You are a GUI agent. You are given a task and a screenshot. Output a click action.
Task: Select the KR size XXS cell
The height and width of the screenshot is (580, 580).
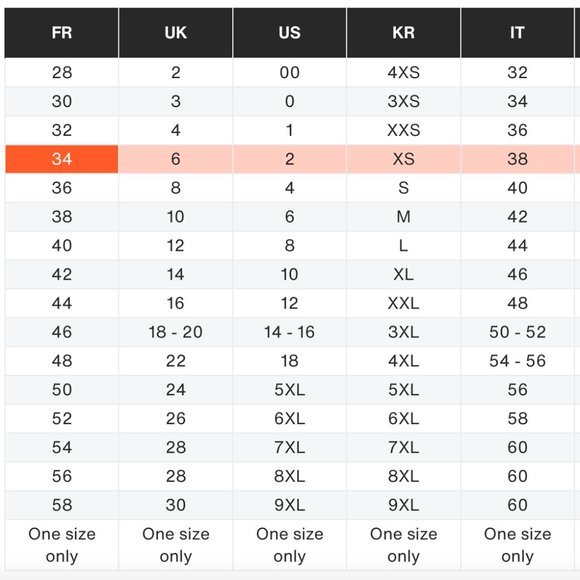pyautogui.click(x=404, y=130)
